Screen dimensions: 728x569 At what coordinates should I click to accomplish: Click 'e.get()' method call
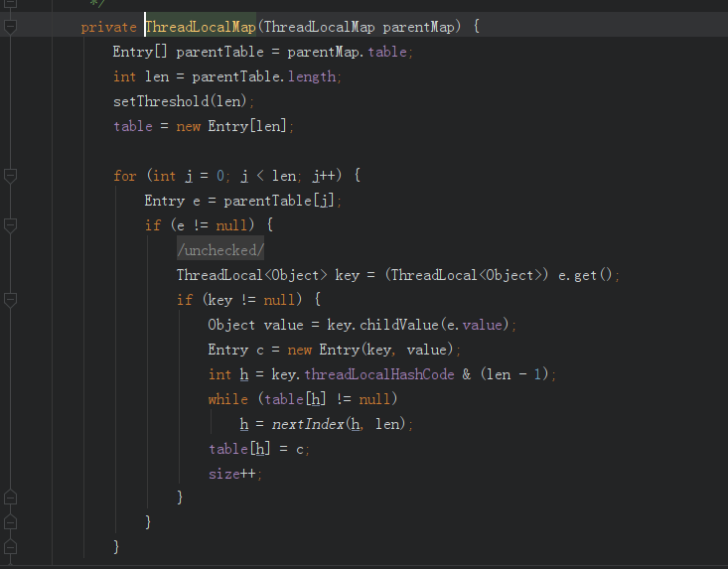click(585, 275)
